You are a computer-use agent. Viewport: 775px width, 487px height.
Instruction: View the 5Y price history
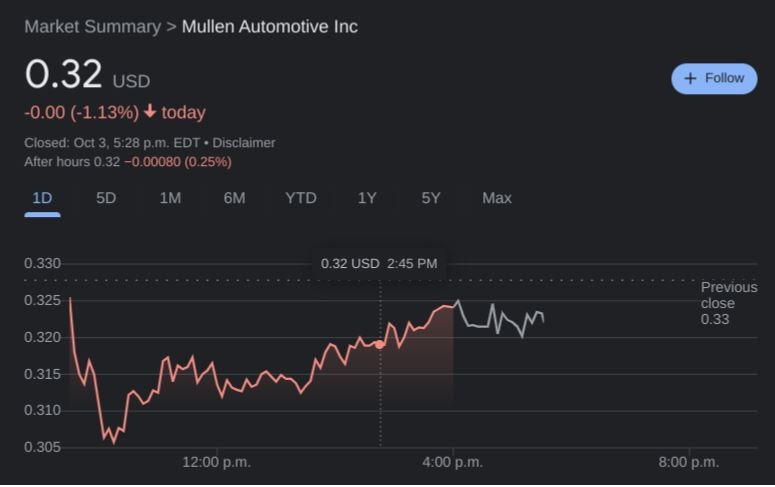tap(431, 198)
